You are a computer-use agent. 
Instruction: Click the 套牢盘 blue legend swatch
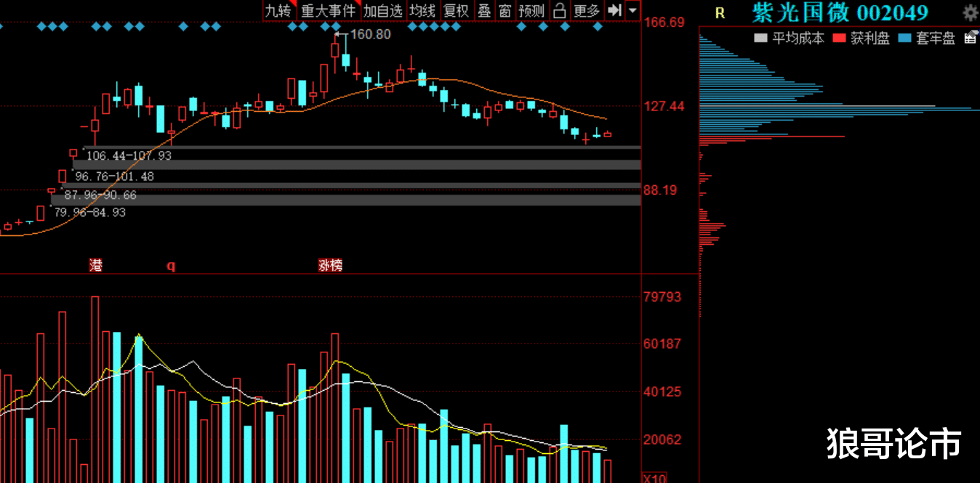905,38
